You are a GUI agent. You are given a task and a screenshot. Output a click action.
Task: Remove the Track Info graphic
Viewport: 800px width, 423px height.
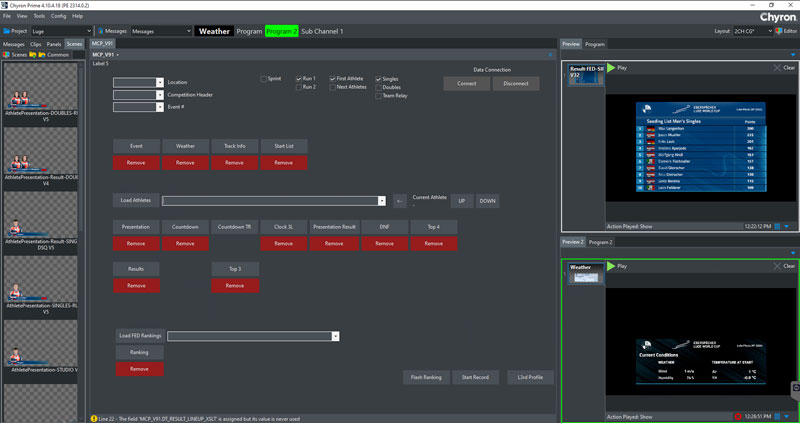[234, 163]
